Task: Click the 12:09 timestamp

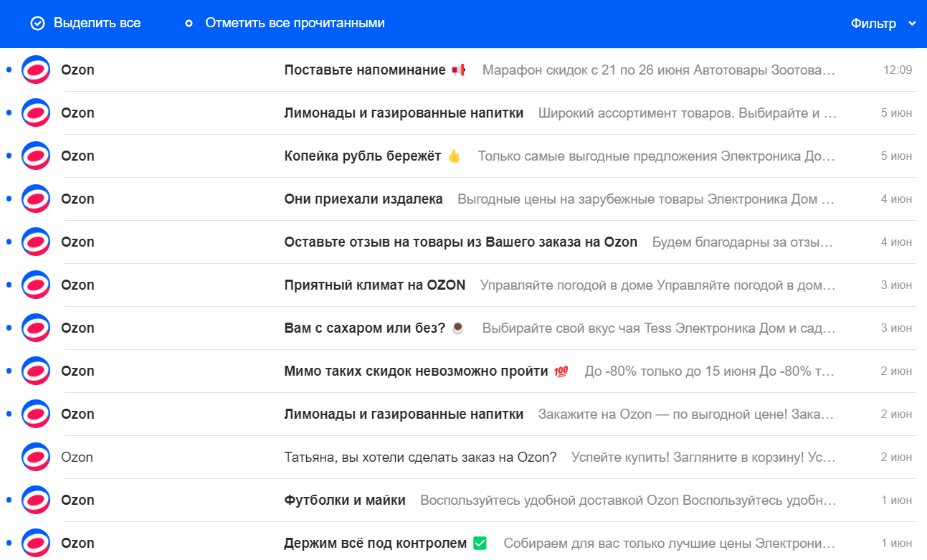Action: 898,70
